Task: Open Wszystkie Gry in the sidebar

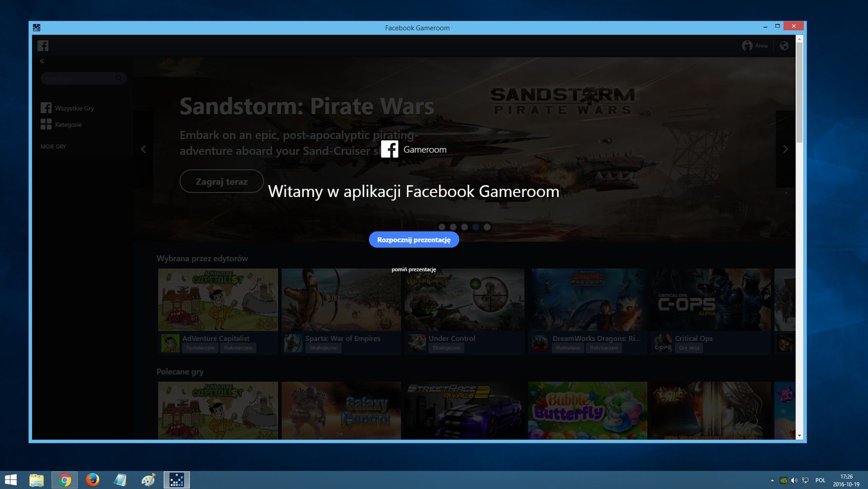Action: [74, 108]
